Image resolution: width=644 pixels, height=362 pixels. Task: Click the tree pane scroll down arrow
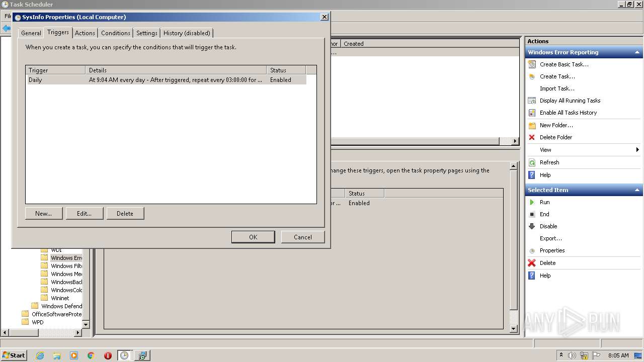[86, 325]
